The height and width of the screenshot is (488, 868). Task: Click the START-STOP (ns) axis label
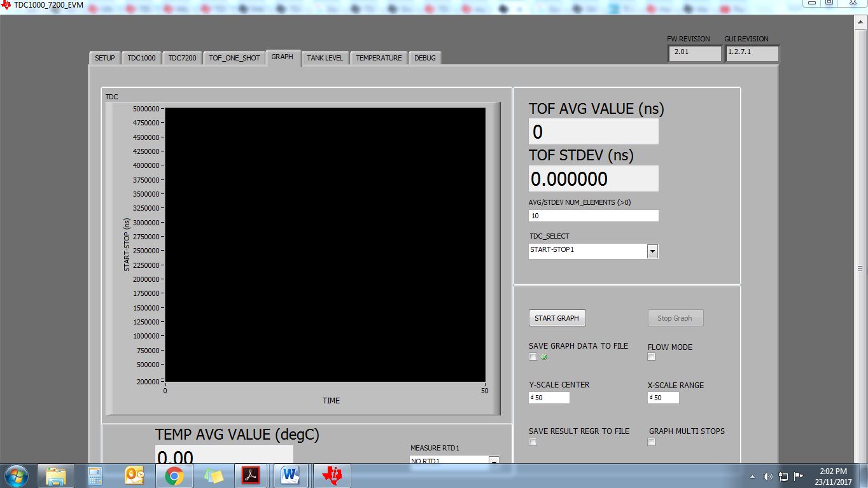(127, 244)
